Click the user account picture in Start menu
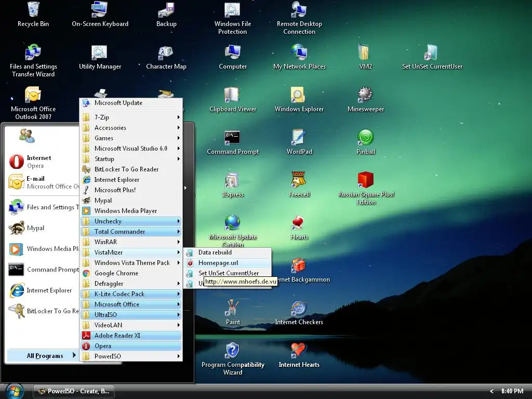532x399 pixels. click(27, 136)
